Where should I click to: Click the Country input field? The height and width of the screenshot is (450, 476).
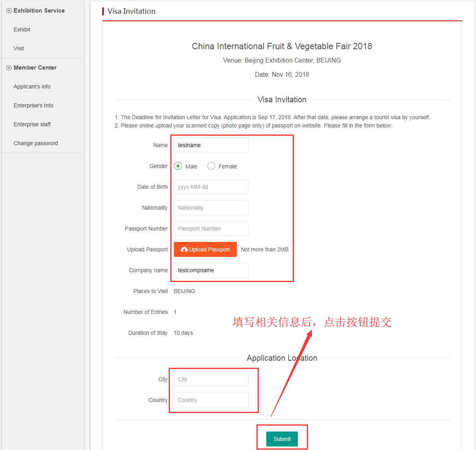click(211, 400)
